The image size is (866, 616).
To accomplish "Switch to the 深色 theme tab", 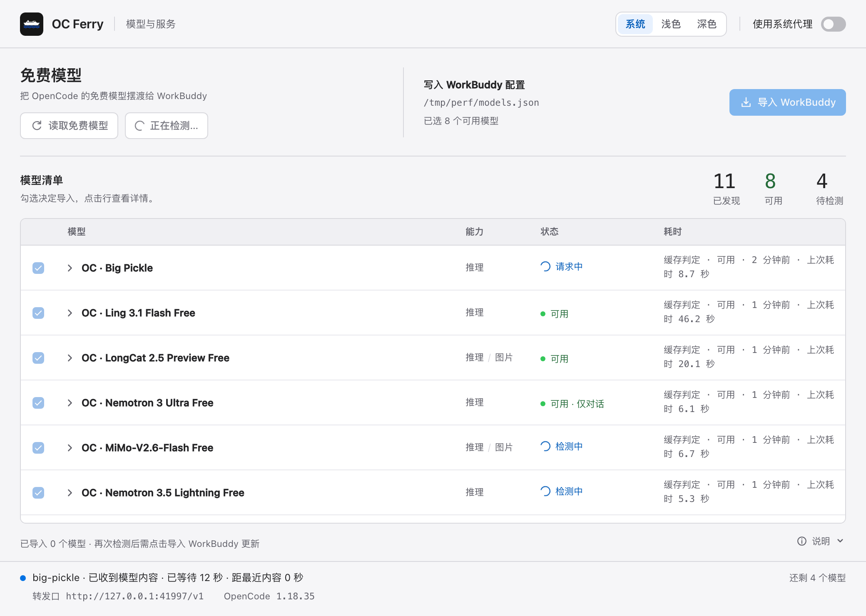I will (x=707, y=24).
